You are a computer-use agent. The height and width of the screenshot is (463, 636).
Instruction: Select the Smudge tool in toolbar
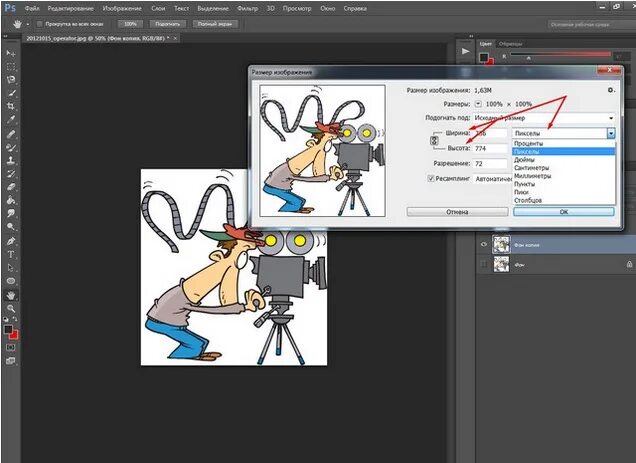pyautogui.click(x=11, y=213)
